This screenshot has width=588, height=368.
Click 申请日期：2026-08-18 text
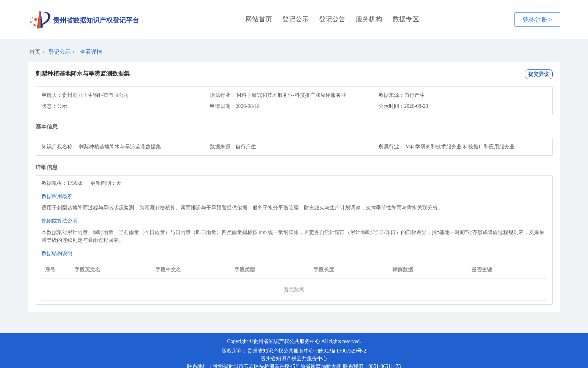[x=235, y=106]
